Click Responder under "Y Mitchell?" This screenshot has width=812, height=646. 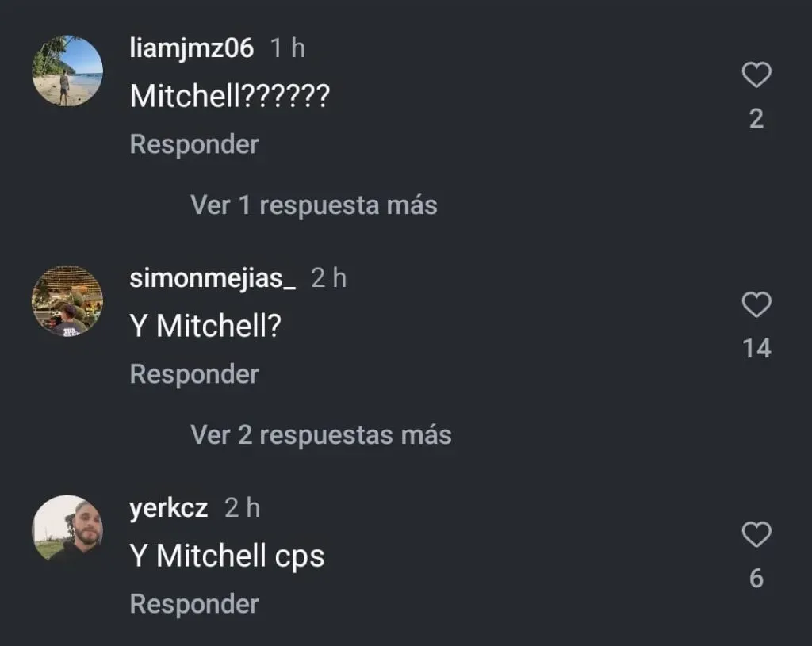(194, 373)
